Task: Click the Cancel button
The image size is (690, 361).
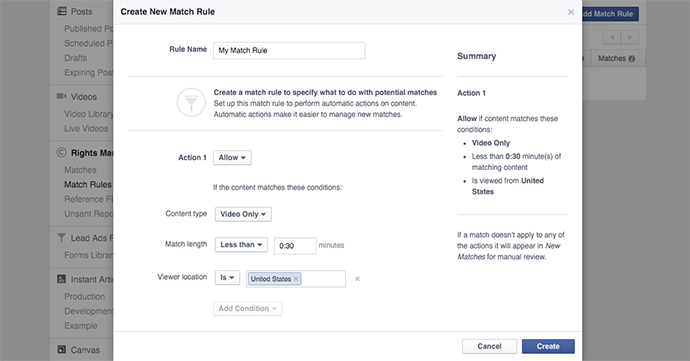Action: (489, 346)
